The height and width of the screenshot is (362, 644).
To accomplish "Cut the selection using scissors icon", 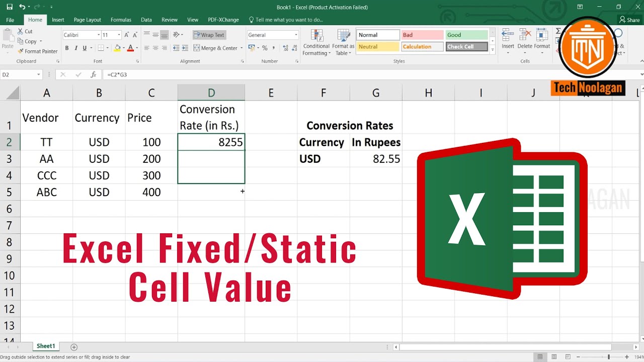I will 25,31.
